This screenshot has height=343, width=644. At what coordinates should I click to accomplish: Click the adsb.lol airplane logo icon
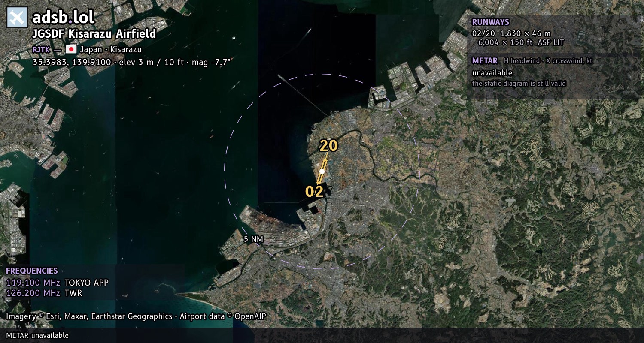[17, 17]
